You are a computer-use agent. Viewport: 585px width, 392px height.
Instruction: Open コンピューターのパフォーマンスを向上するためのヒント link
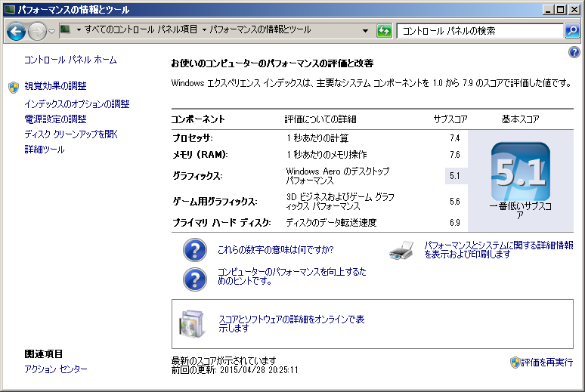pos(292,276)
